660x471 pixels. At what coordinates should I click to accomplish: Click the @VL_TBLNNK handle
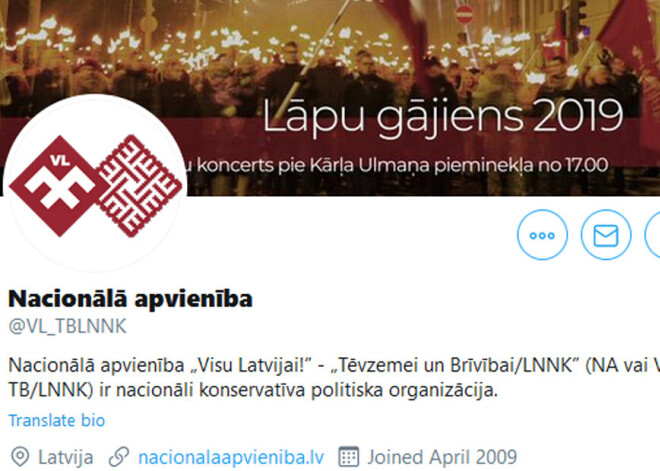[67, 327]
